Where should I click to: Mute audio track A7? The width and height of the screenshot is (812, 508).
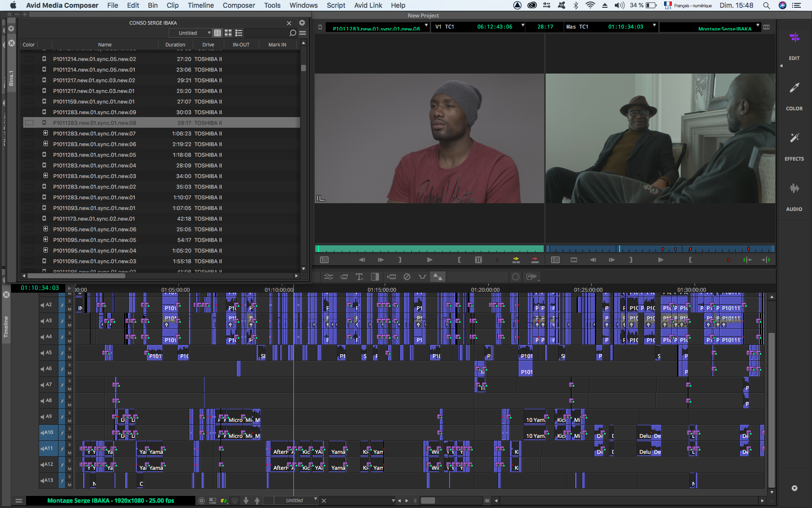70,389
